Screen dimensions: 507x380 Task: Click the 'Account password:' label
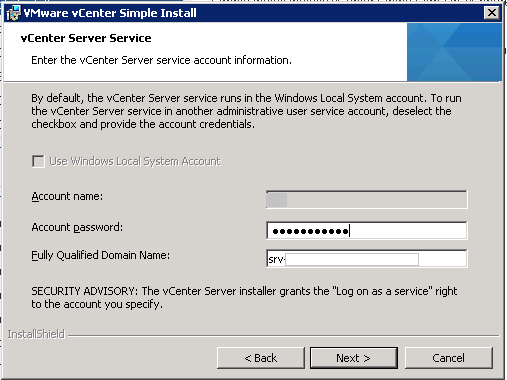77,227
